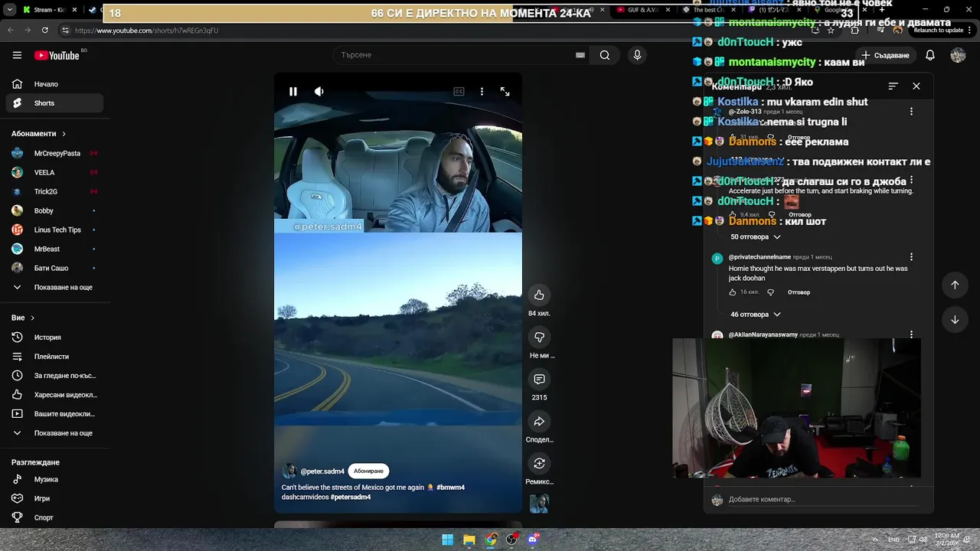Open Windows Start menu
The height and width of the screenshot is (551, 980).
click(447, 540)
